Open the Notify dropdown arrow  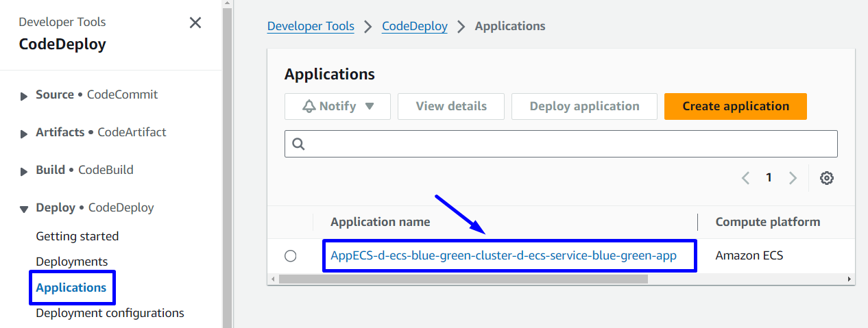370,107
